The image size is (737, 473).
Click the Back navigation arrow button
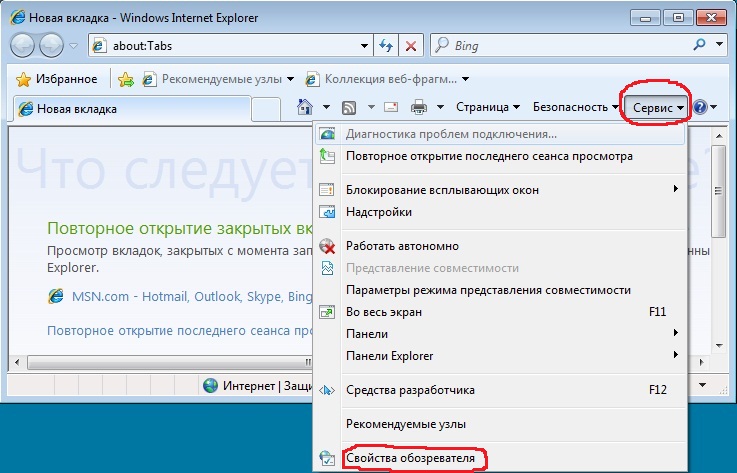tap(22, 46)
